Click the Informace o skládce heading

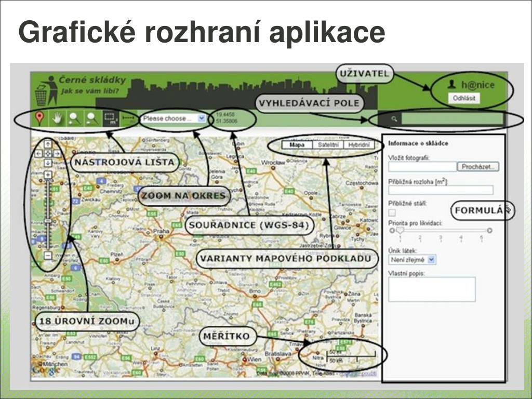click(418, 143)
